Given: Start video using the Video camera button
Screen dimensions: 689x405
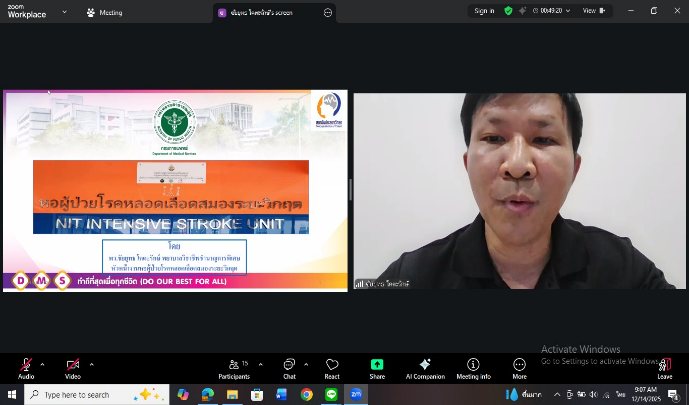Looking at the screenshot, I should coord(73,369).
